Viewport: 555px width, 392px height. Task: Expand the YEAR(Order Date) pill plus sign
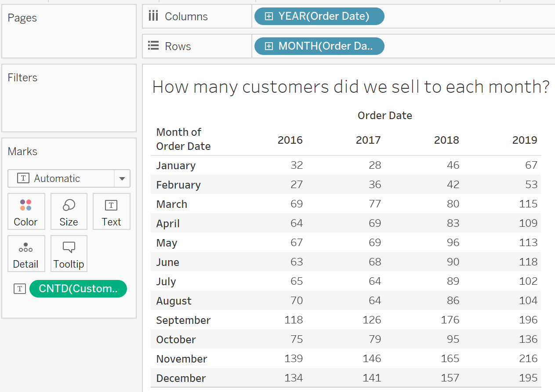[x=269, y=16]
